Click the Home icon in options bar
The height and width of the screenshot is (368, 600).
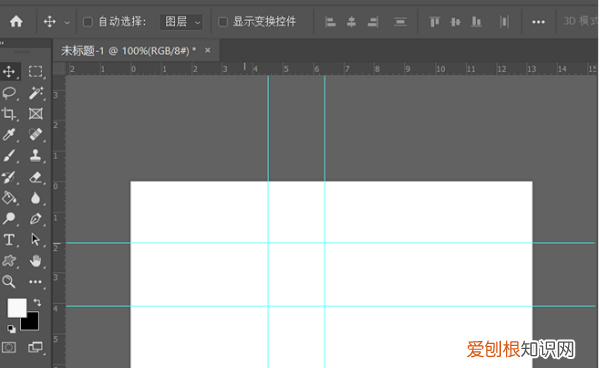[16, 21]
